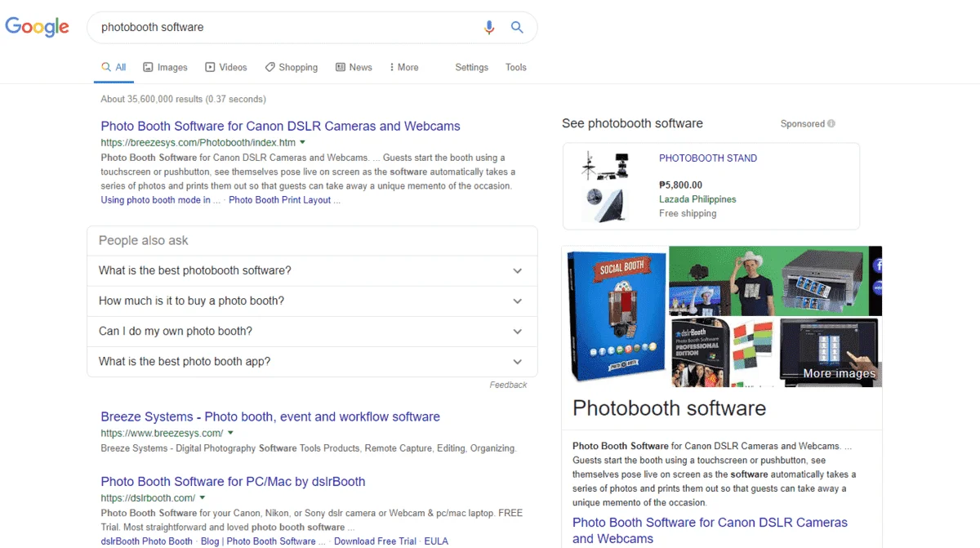The height and width of the screenshot is (548, 980).
Task: Start voice search with microphone icon
Action: pyautogui.click(x=489, y=27)
